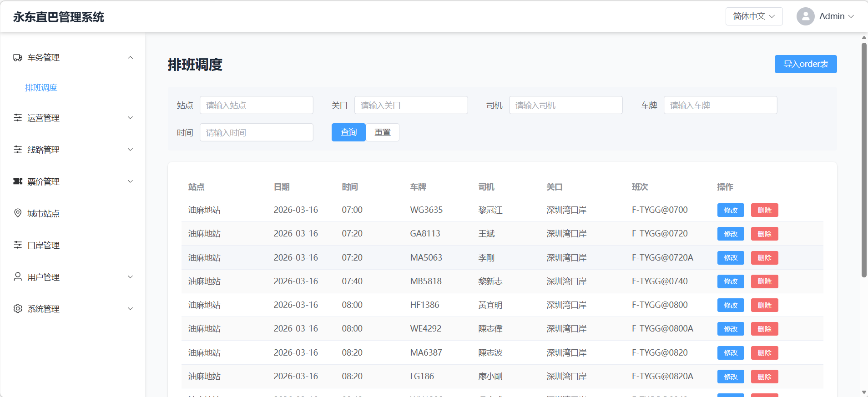The width and height of the screenshot is (868, 397).
Task: Click the person icon beside 用户管理
Action: point(18,277)
